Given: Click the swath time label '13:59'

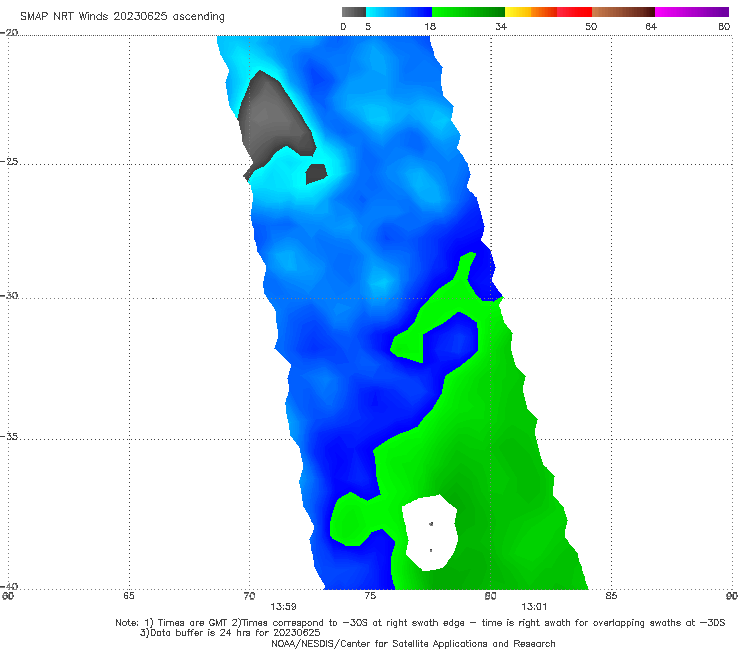Looking at the screenshot, I should point(283,607).
